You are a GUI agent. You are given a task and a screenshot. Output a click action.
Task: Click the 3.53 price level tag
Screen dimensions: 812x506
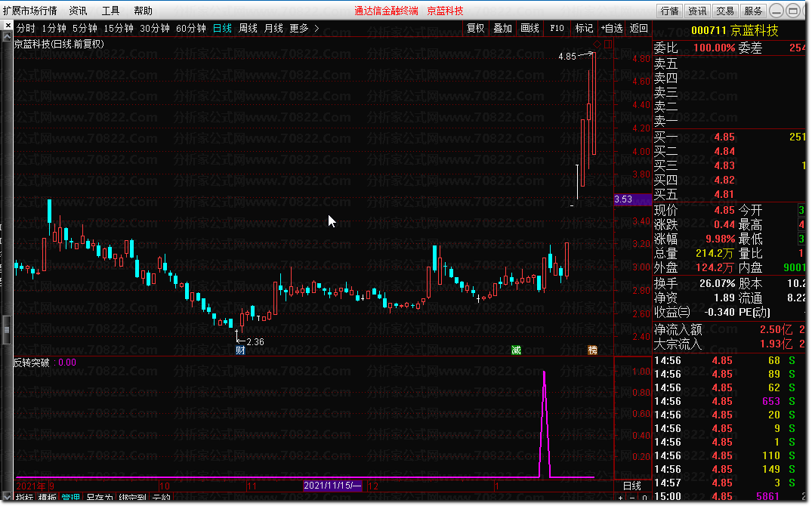click(x=631, y=199)
